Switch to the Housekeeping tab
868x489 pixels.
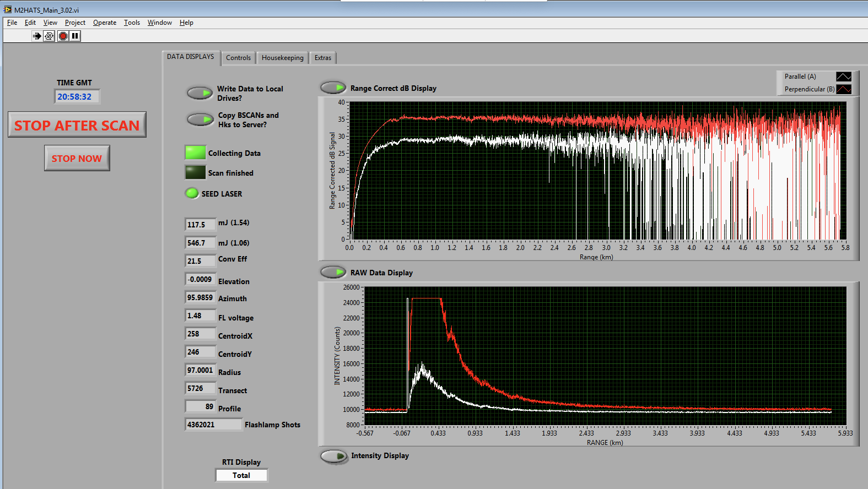tap(282, 58)
